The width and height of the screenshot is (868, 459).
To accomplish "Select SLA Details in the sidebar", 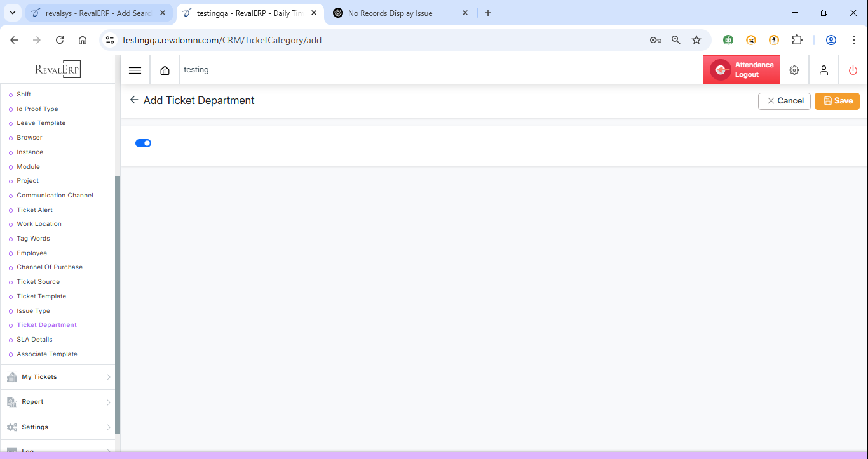I will coord(34,340).
